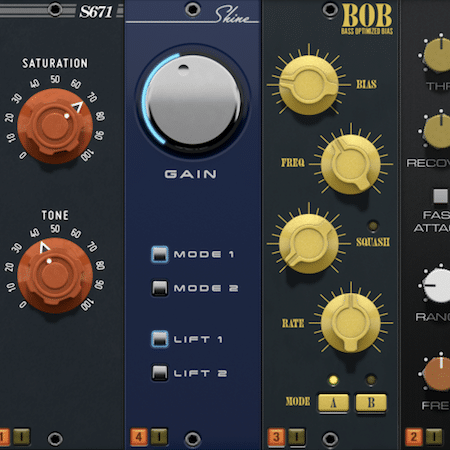
Task: Click the Recovery knob on the right module
Action: point(437,131)
